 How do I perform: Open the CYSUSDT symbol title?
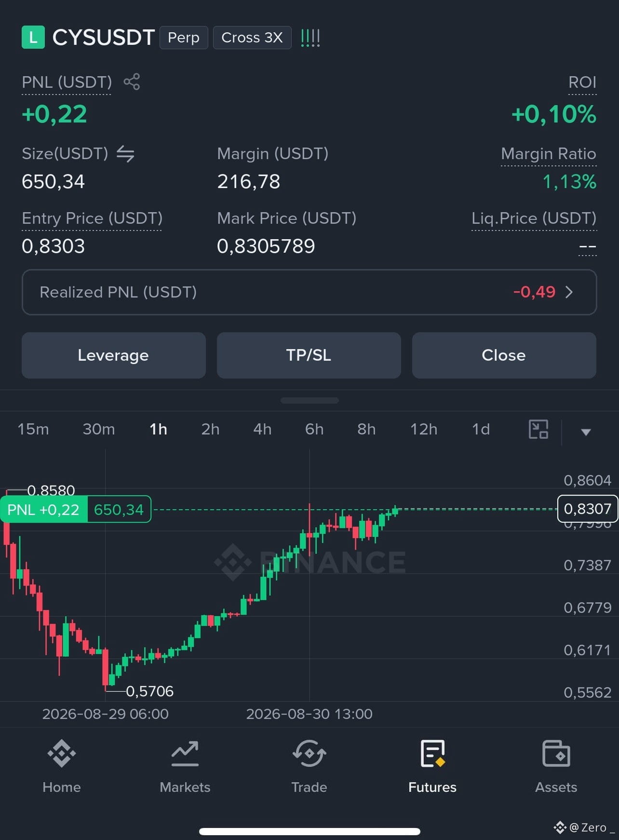(x=103, y=38)
